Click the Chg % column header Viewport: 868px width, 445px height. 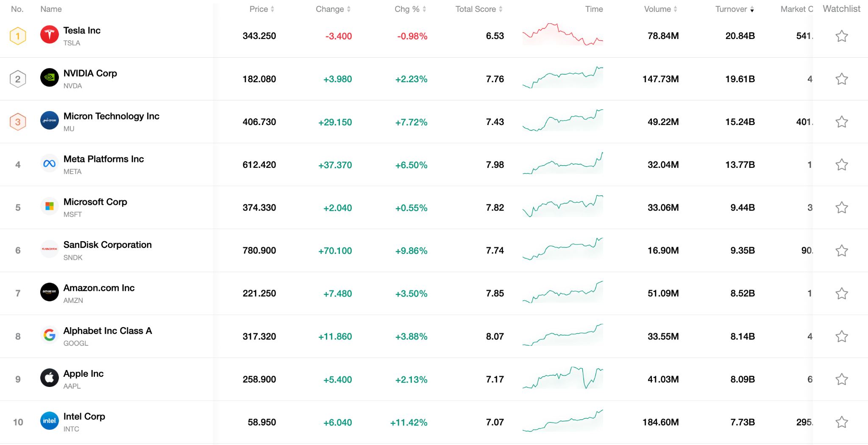click(407, 9)
